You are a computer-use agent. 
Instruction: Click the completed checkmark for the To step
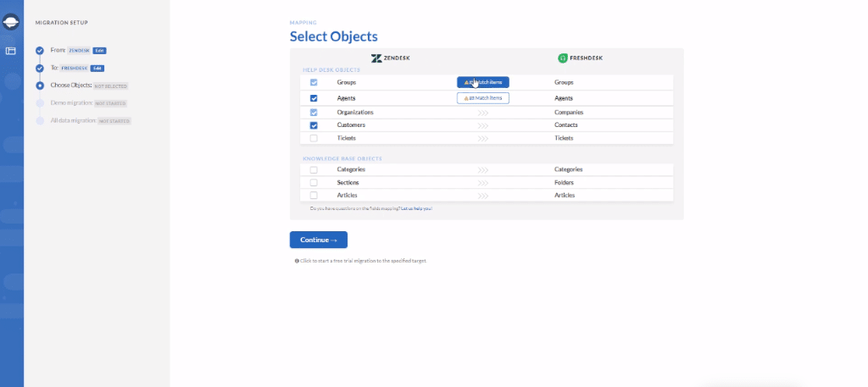(x=40, y=69)
